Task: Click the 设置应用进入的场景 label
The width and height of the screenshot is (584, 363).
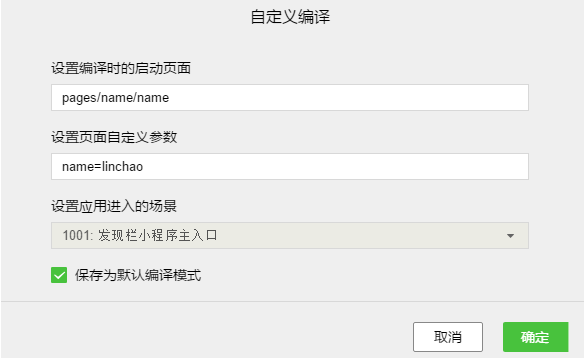Action: coord(114,206)
